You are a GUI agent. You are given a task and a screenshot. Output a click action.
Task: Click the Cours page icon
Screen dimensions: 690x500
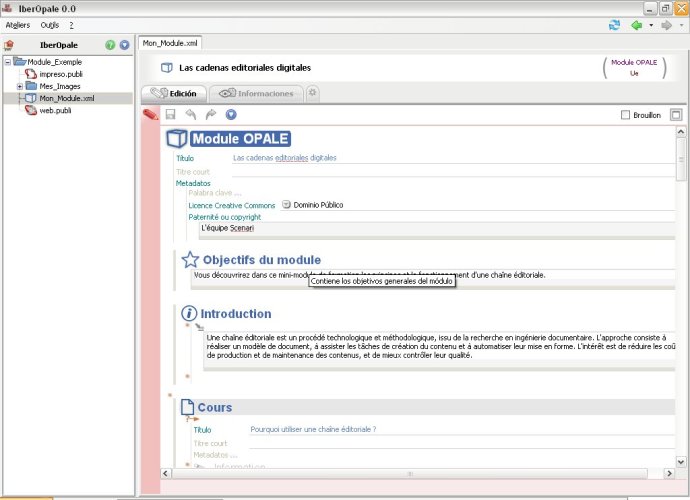(187, 407)
